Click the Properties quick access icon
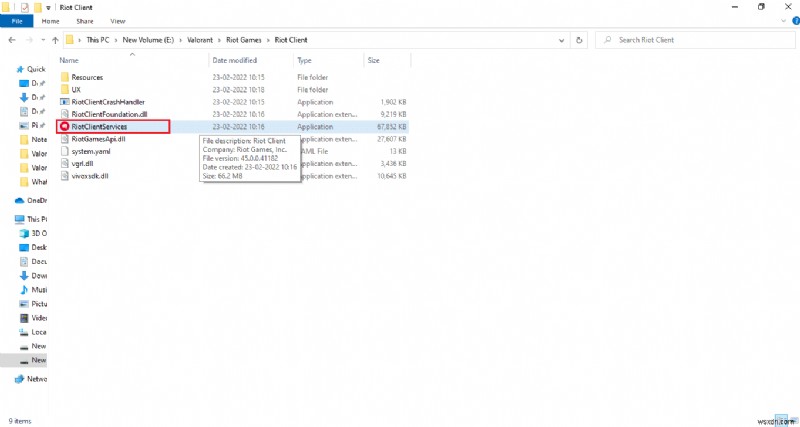The height and width of the screenshot is (427, 800). [x=25, y=8]
